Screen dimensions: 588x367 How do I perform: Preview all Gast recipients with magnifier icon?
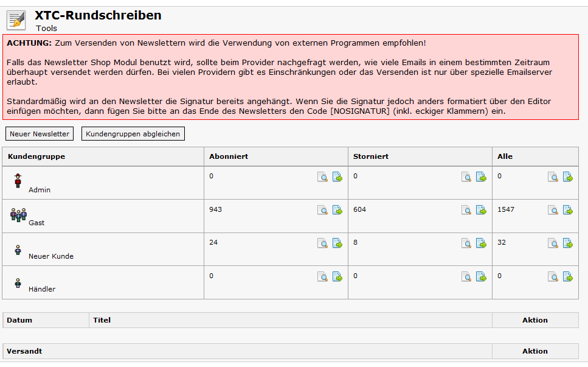tap(553, 210)
